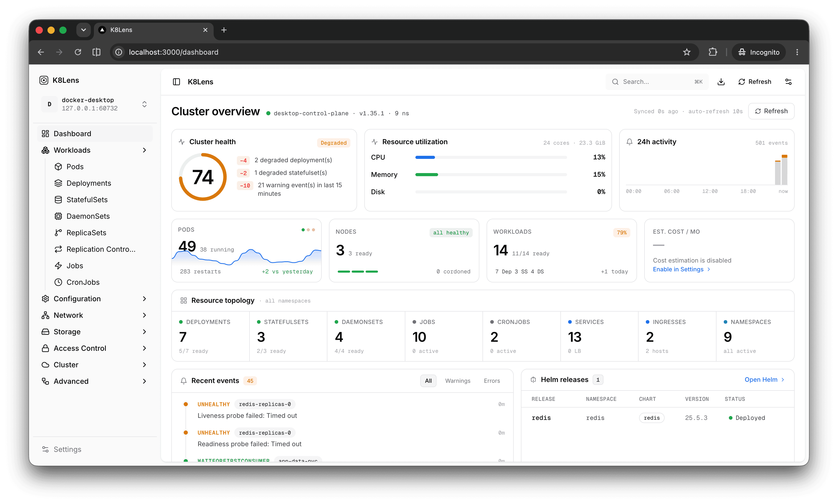Open the browser extensions puzzle icon

coord(713,52)
